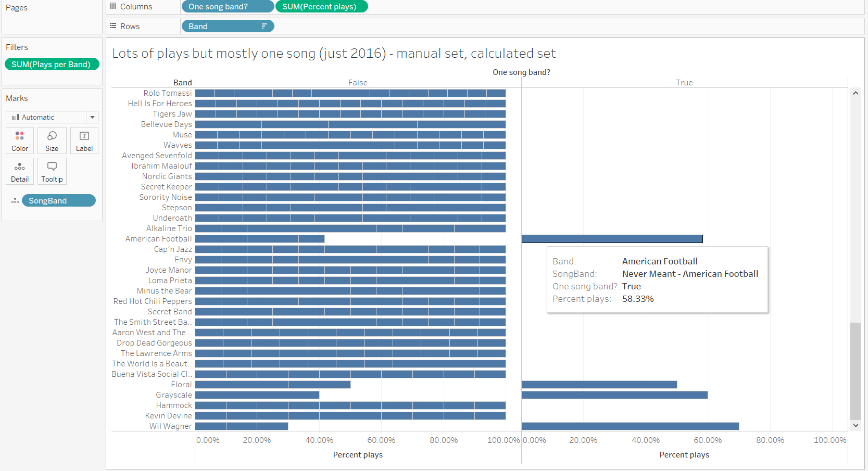Click the Joyce Manor row label
The width and height of the screenshot is (868, 471).
coord(169,270)
